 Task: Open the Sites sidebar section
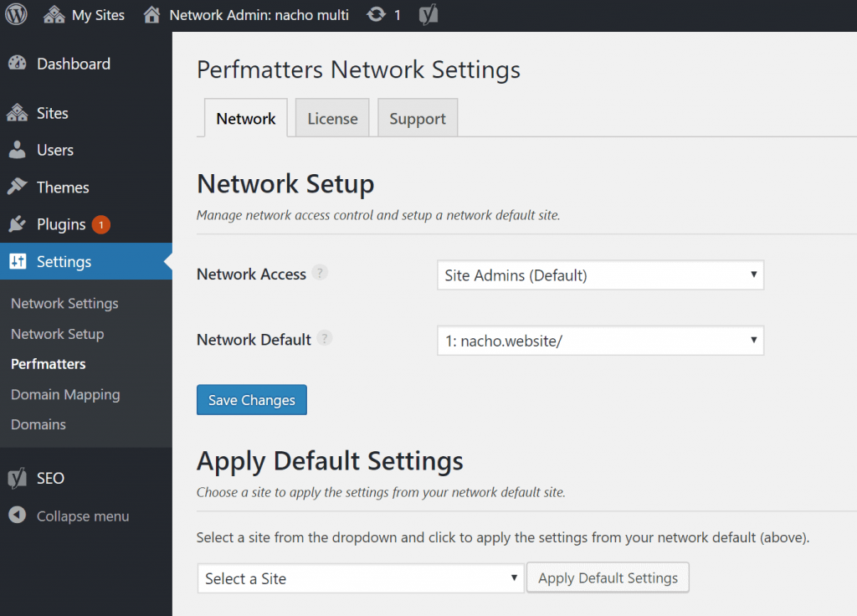tap(52, 113)
